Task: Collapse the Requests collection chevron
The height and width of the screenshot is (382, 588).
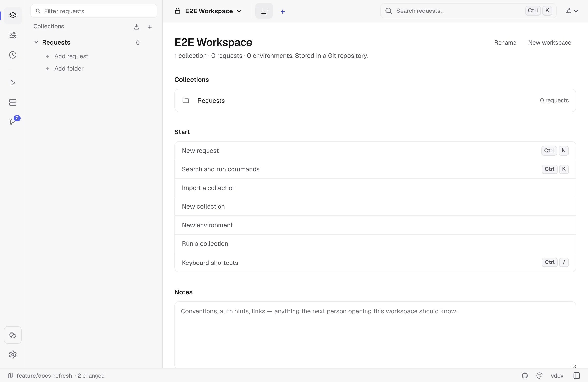Action: [x=36, y=42]
